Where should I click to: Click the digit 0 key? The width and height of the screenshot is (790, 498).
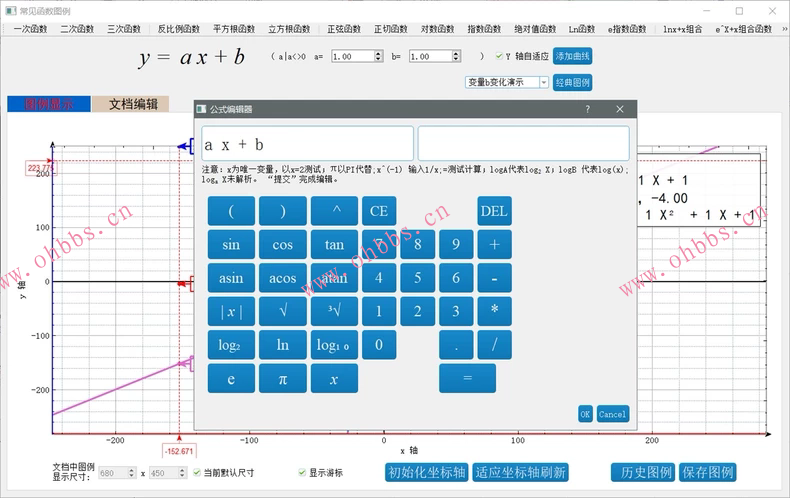(x=379, y=345)
